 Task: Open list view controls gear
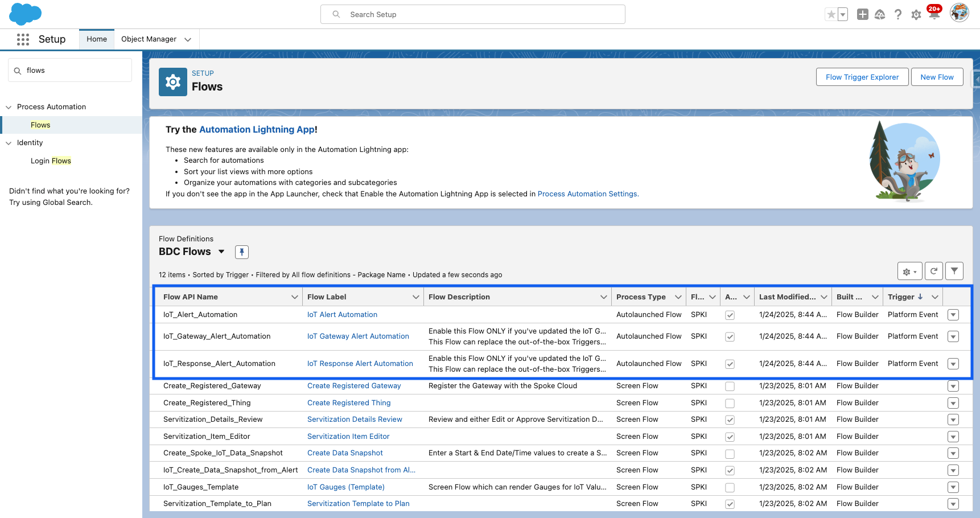(x=909, y=272)
